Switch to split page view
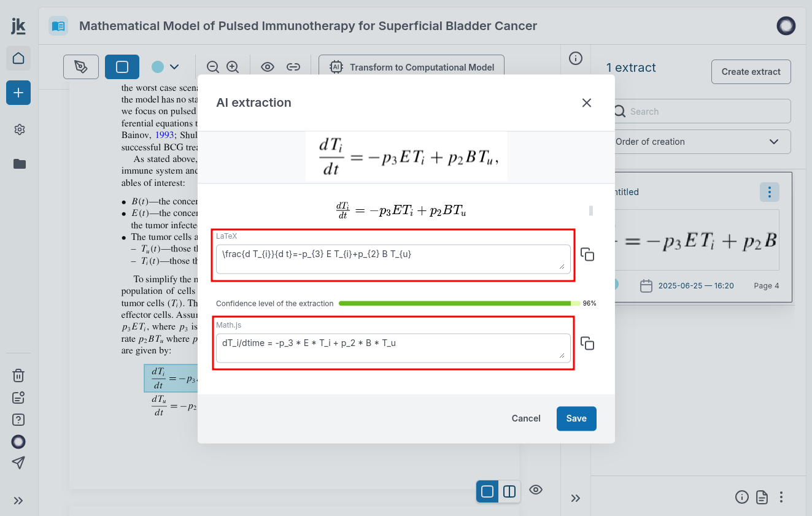 coord(509,491)
